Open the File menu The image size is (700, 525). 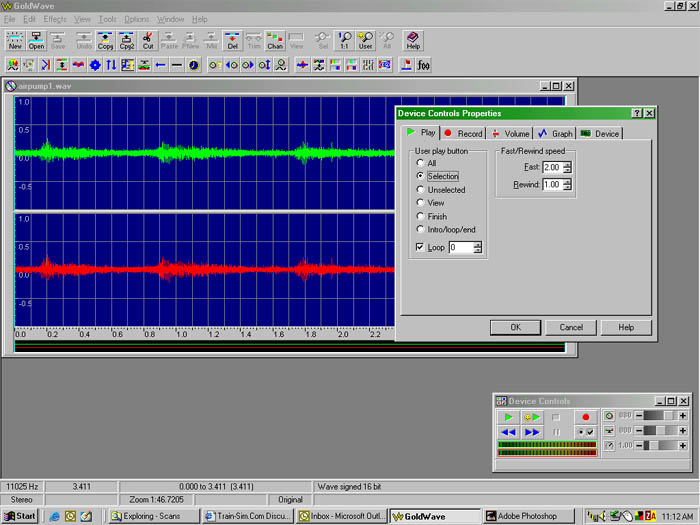coord(9,19)
